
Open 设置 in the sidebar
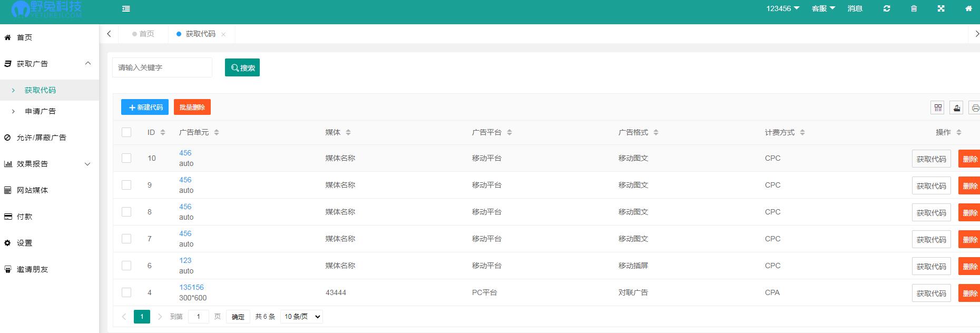coord(50,243)
